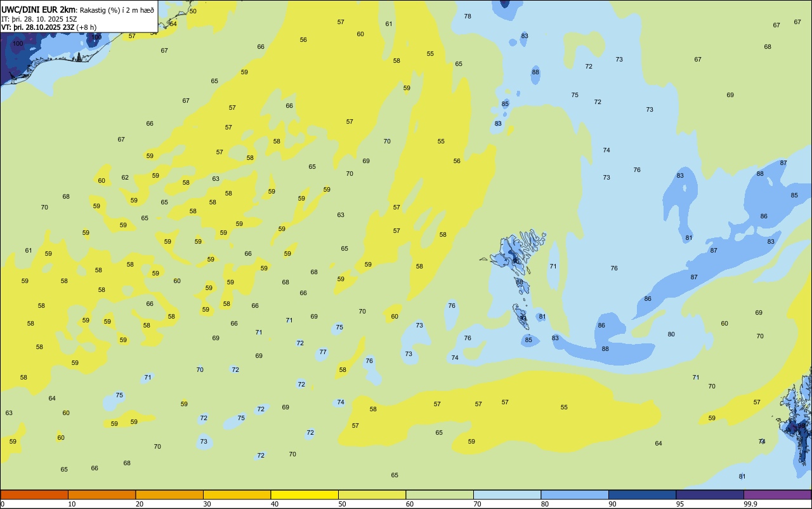
Task: Select the pale yellow 50–60 legend swatch
Action: pyautogui.click(x=372, y=494)
